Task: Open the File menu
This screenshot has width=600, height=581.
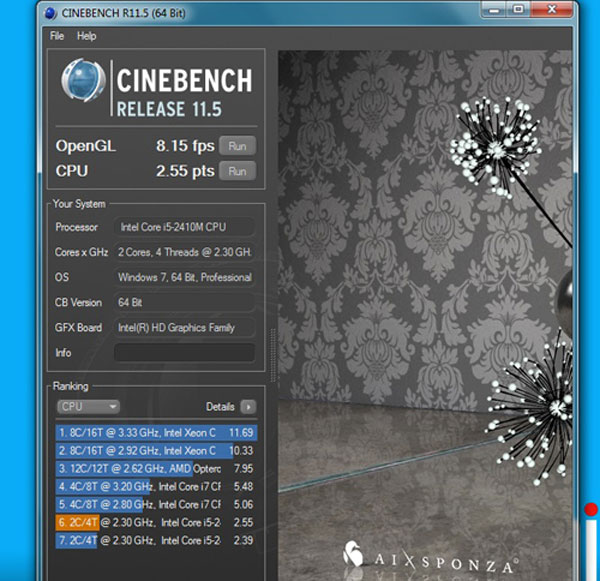Action: 57,36
